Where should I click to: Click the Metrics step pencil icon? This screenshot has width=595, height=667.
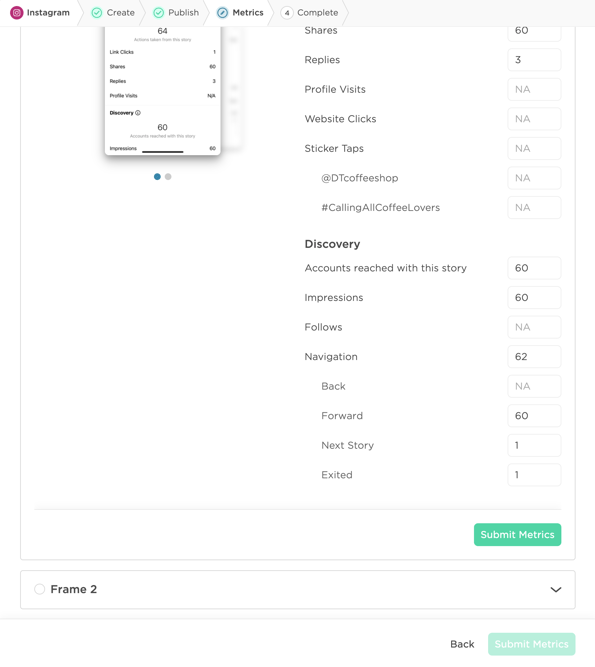coord(222,13)
